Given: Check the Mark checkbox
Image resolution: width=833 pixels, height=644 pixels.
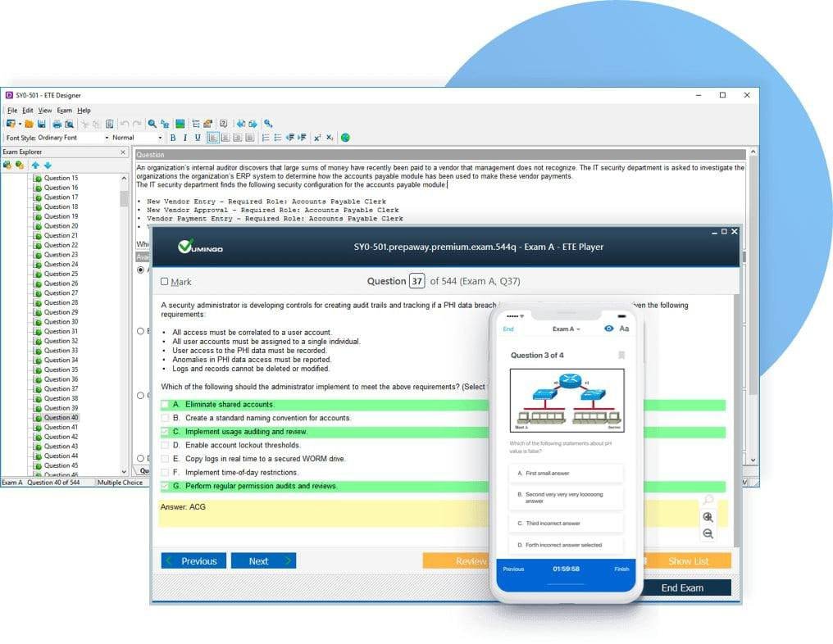Looking at the screenshot, I should click(x=165, y=282).
